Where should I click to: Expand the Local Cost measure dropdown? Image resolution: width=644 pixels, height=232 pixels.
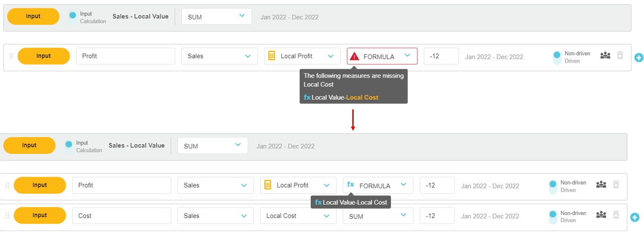click(x=297, y=216)
